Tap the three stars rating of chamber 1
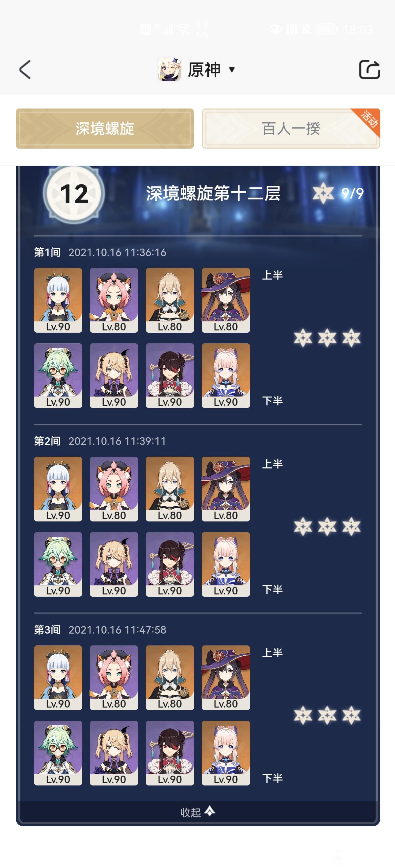 click(327, 338)
